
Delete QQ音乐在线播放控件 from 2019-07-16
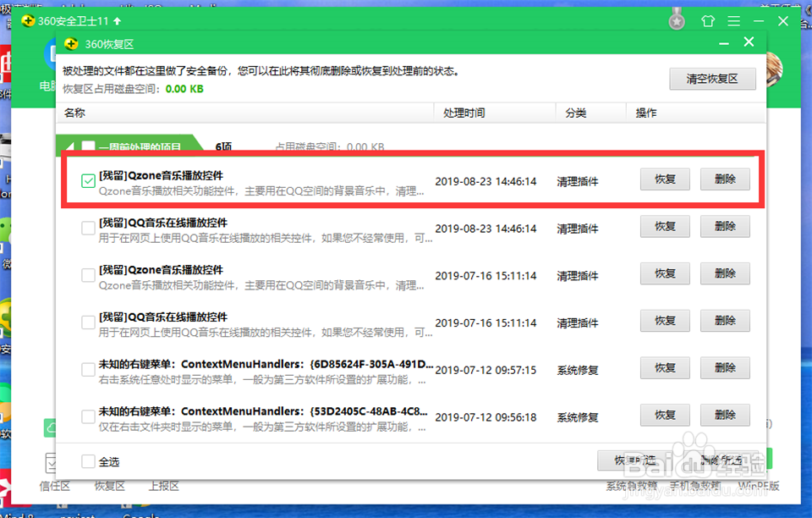pyautogui.click(x=725, y=321)
